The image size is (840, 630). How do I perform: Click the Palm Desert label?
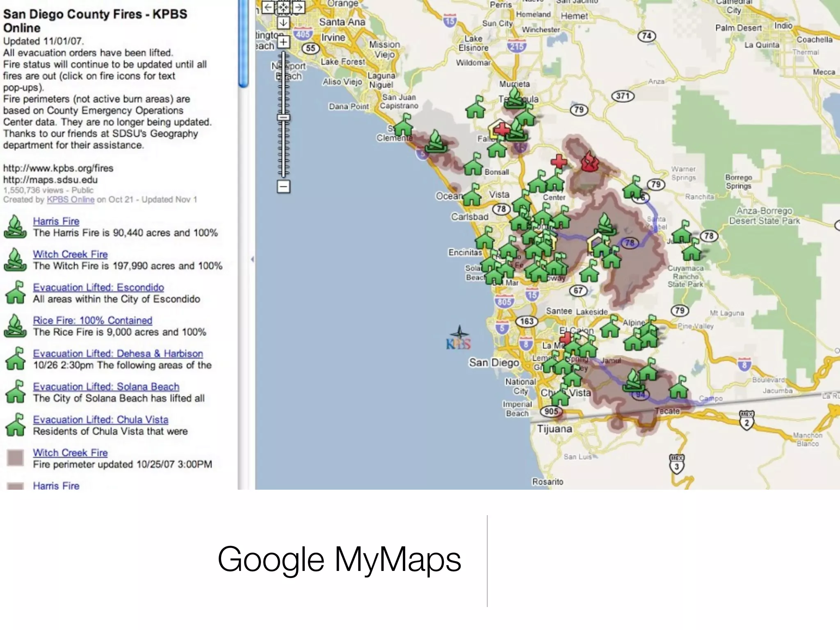tap(738, 28)
